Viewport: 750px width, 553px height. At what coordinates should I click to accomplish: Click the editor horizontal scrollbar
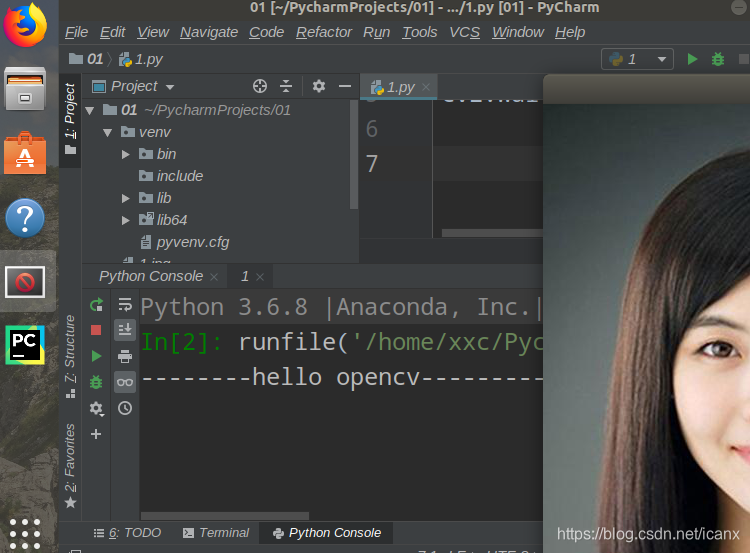(492, 233)
